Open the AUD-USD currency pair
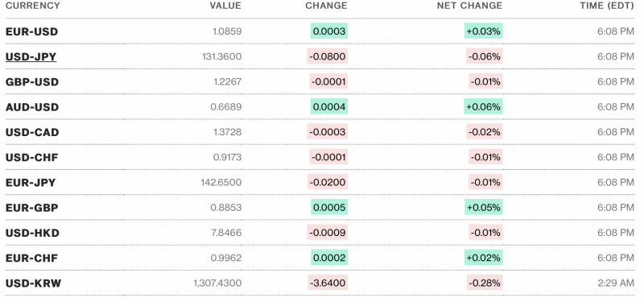The width and height of the screenshot is (644, 302). click(x=32, y=107)
